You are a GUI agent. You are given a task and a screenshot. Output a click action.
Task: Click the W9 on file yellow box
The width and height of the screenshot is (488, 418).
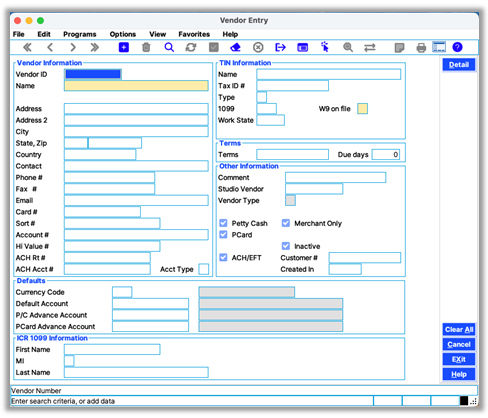[362, 109]
